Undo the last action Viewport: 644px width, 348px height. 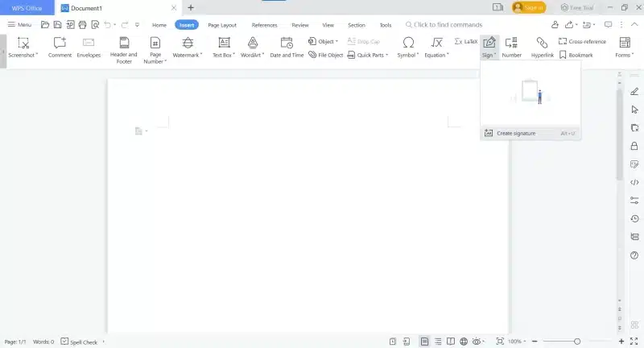coord(108,25)
